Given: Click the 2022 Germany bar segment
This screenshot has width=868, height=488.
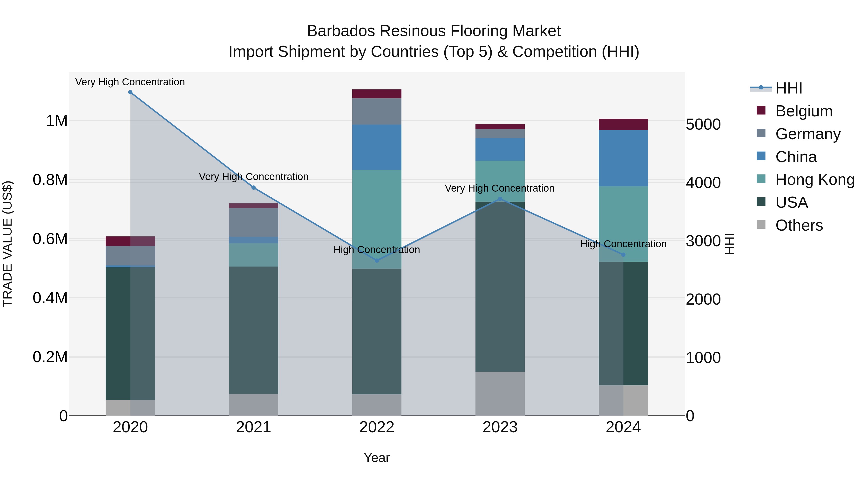Looking at the screenshot, I should click(x=377, y=112).
